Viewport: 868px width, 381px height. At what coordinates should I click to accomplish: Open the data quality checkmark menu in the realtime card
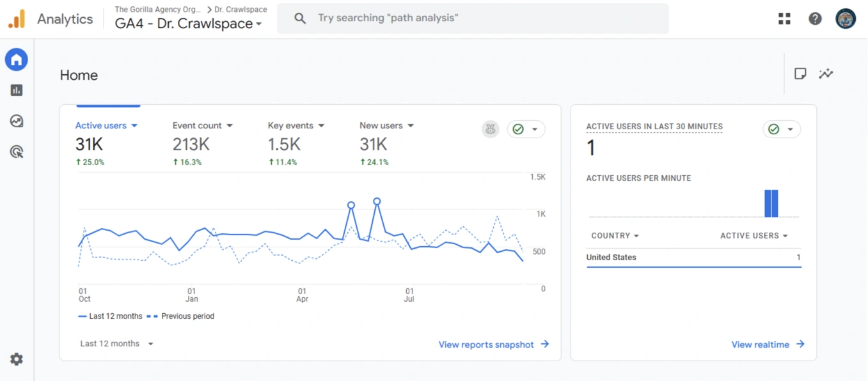pyautogui.click(x=782, y=129)
